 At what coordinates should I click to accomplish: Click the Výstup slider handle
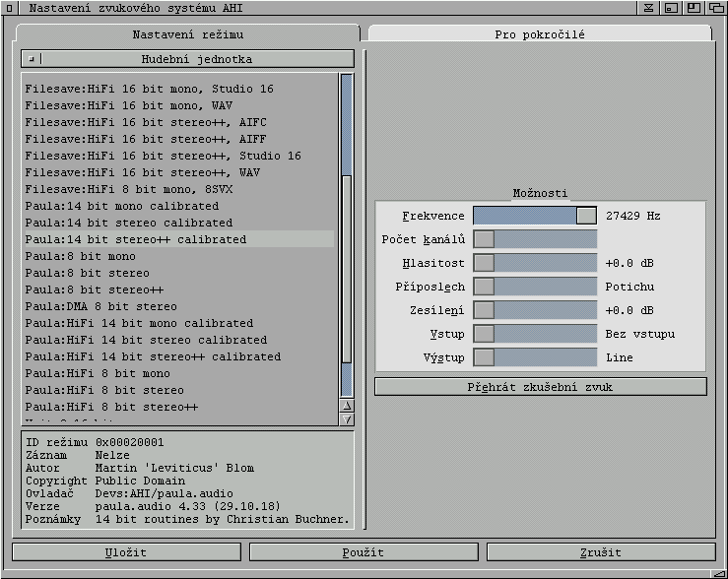(484, 357)
